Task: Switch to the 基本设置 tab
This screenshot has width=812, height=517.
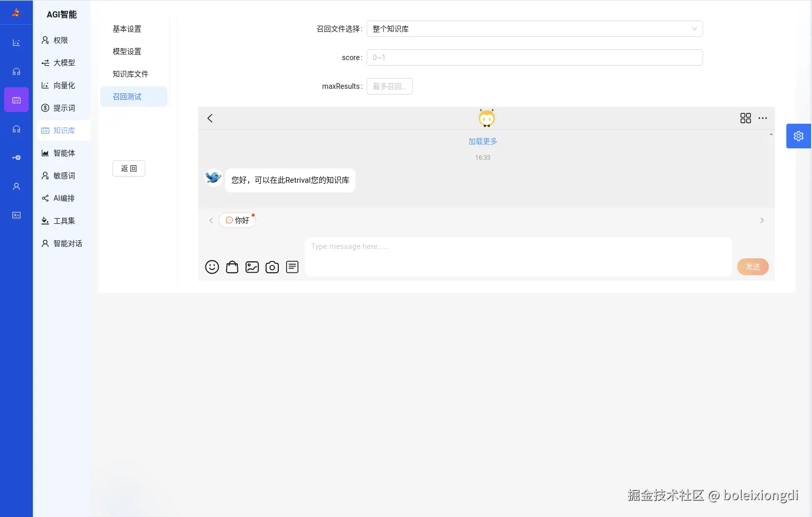Action: [x=134, y=29]
